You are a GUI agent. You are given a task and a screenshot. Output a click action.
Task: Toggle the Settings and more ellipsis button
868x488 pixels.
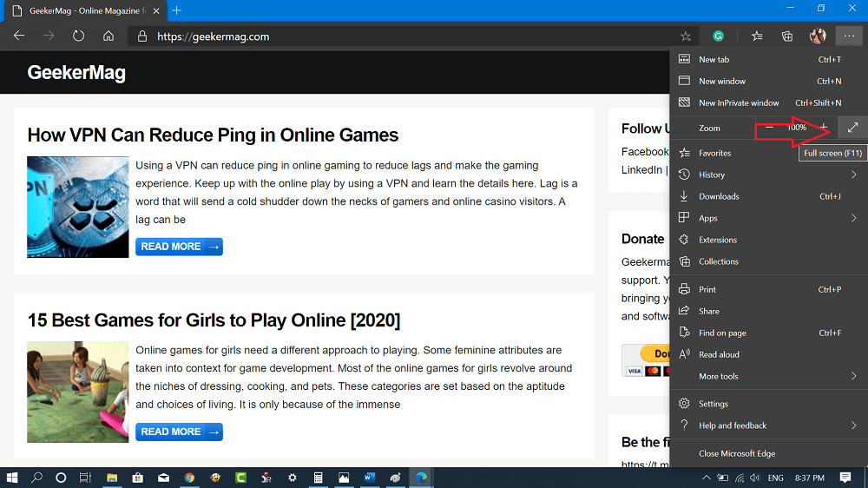click(849, 36)
